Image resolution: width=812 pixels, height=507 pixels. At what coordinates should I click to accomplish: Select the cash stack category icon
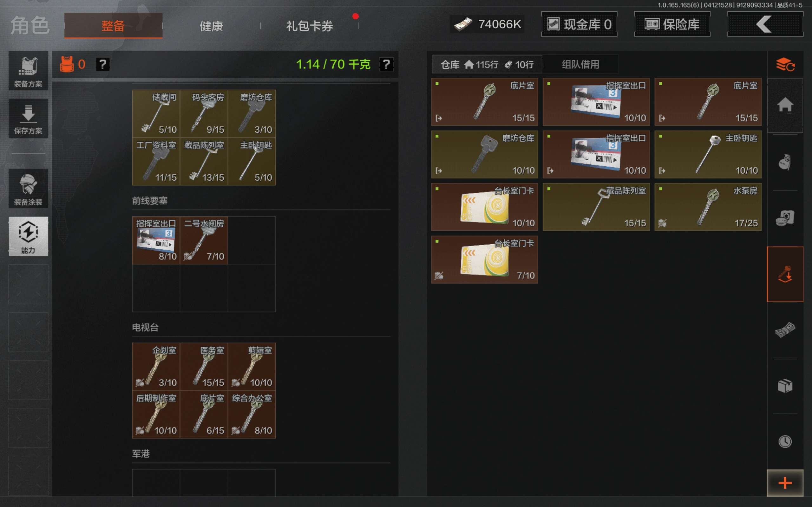(785, 330)
